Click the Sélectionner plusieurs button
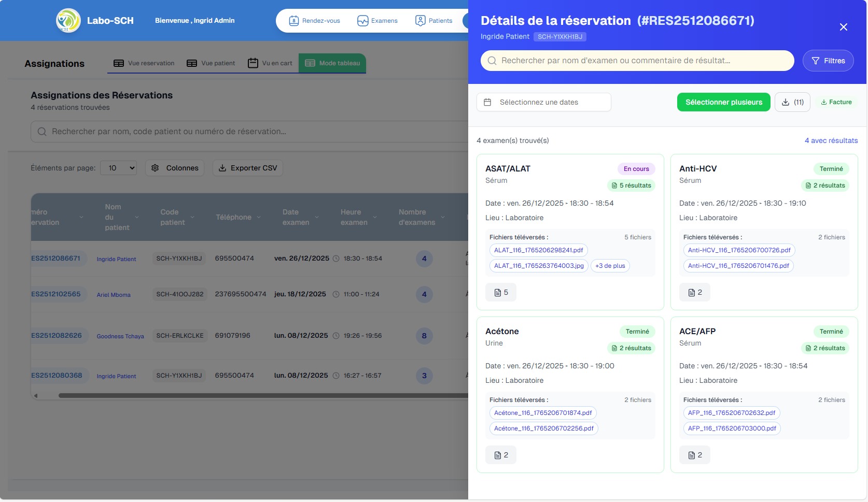Image resolution: width=868 pixels, height=502 pixels. click(723, 102)
